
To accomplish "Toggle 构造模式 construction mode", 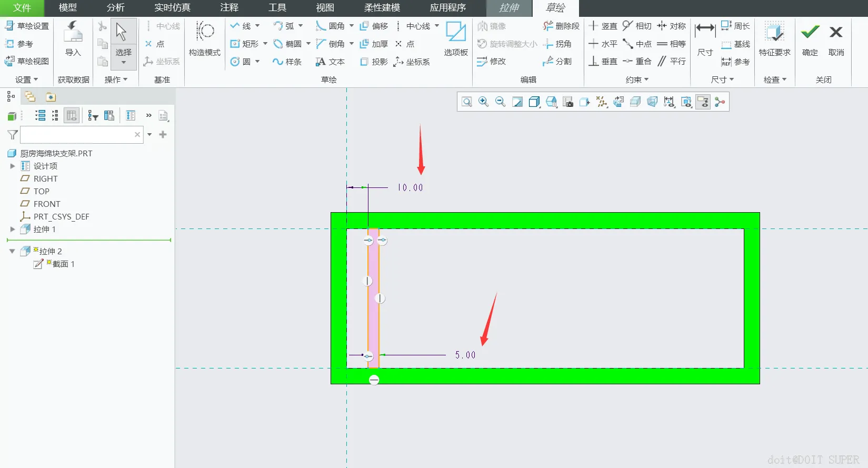I will click(x=205, y=38).
